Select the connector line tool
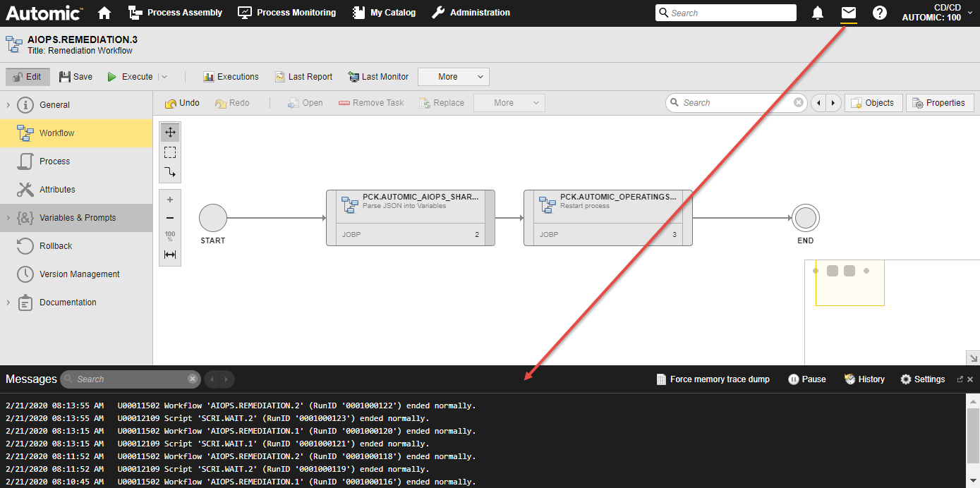This screenshot has width=980, height=488. (170, 172)
